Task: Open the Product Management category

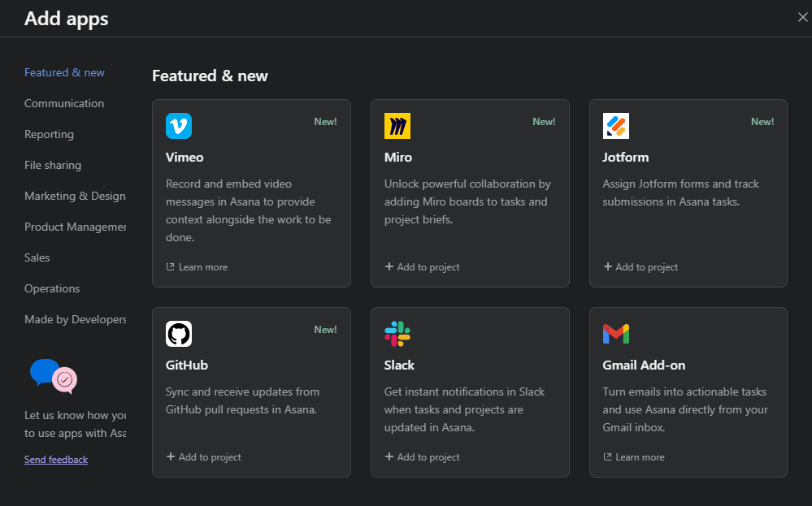Action: [75, 227]
